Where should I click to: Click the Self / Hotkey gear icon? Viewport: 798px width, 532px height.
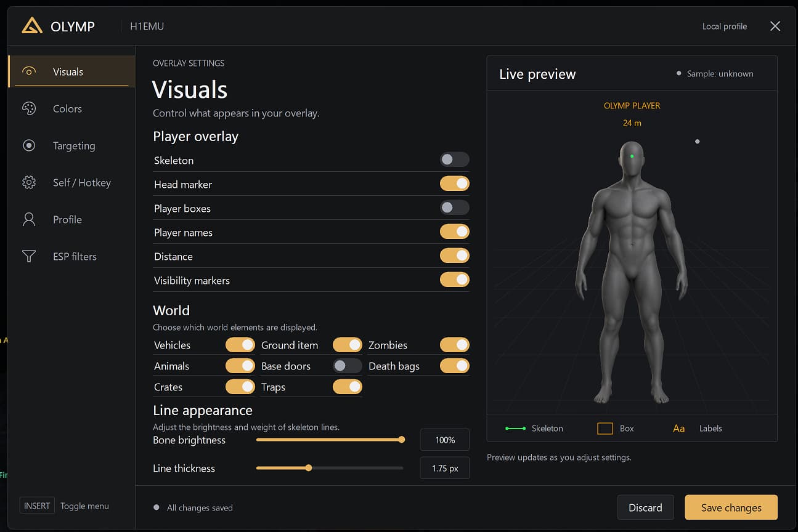click(29, 182)
